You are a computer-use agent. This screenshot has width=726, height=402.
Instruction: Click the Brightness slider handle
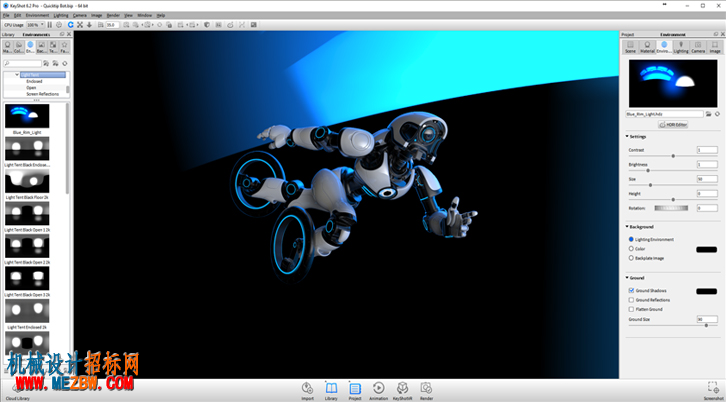tap(648, 170)
